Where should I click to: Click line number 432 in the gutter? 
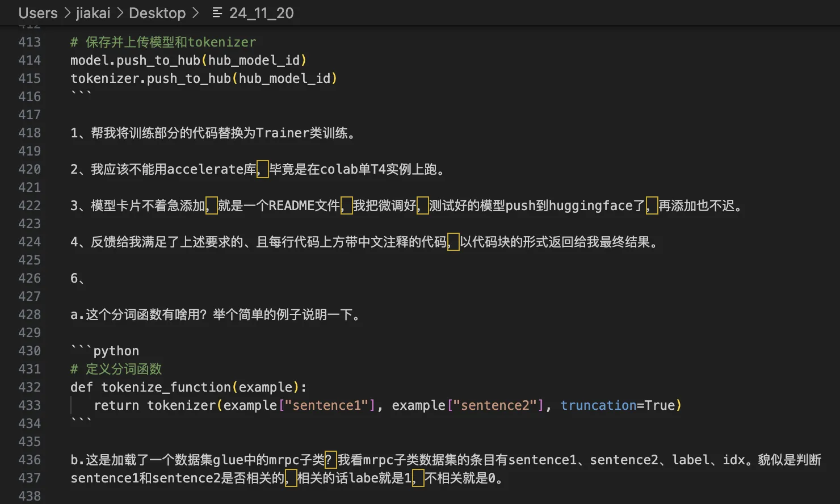[30, 387]
